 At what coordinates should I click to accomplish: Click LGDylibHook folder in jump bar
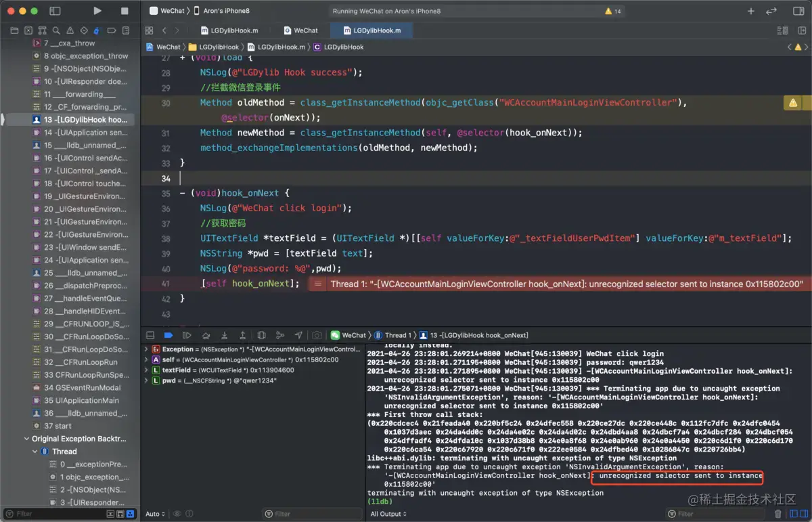tap(214, 47)
